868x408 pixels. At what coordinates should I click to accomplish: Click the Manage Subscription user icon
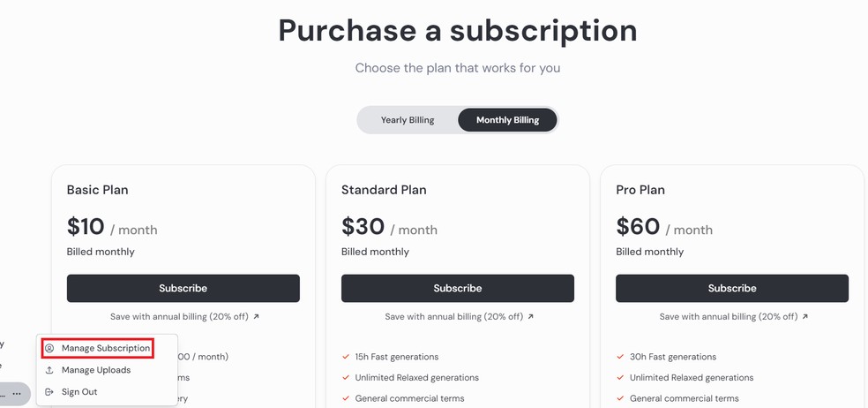point(49,348)
